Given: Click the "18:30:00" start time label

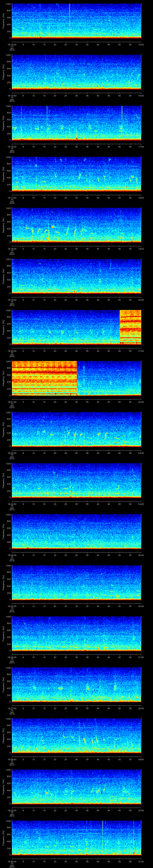Looking at the screenshot, I should (x=12, y=861).
